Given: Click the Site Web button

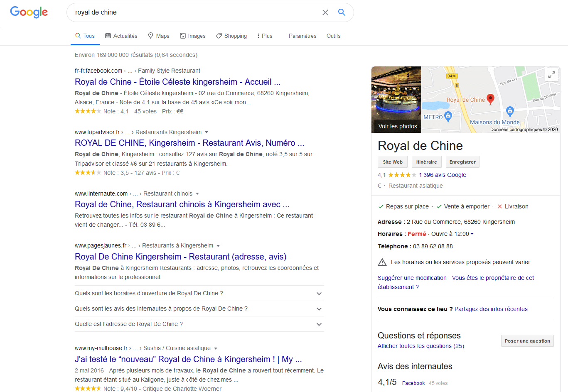Looking at the screenshot, I should (x=393, y=162).
